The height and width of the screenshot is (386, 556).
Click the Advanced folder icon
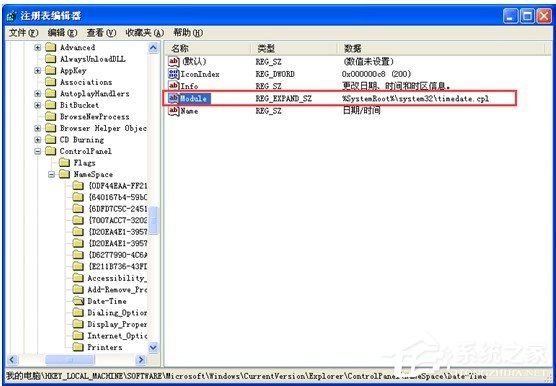pyautogui.click(x=51, y=47)
